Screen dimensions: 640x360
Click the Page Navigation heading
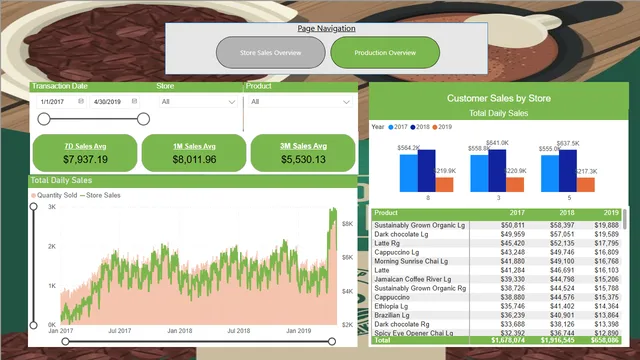tap(326, 29)
